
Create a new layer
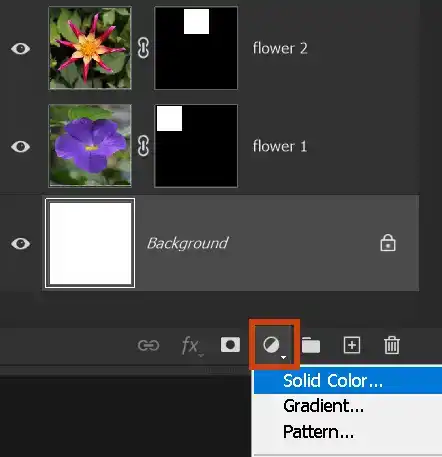(x=352, y=345)
